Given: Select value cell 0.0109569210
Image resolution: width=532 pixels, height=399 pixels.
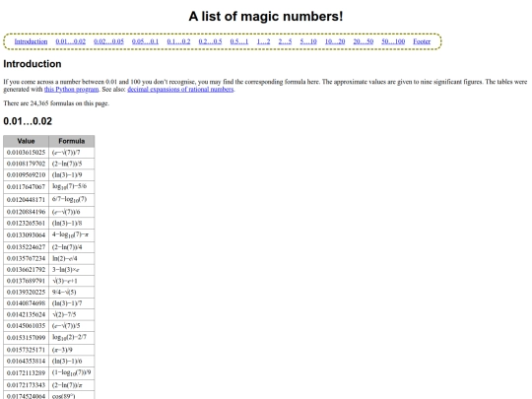Looking at the screenshot, I should (27, 174).
